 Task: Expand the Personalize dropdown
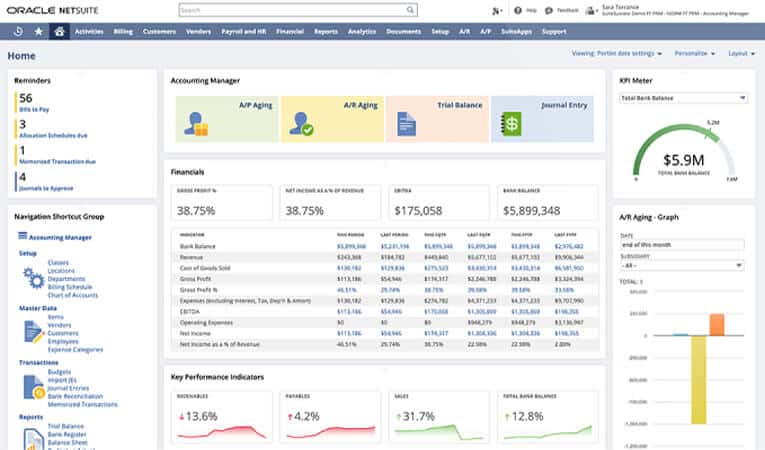coord(695,53)
